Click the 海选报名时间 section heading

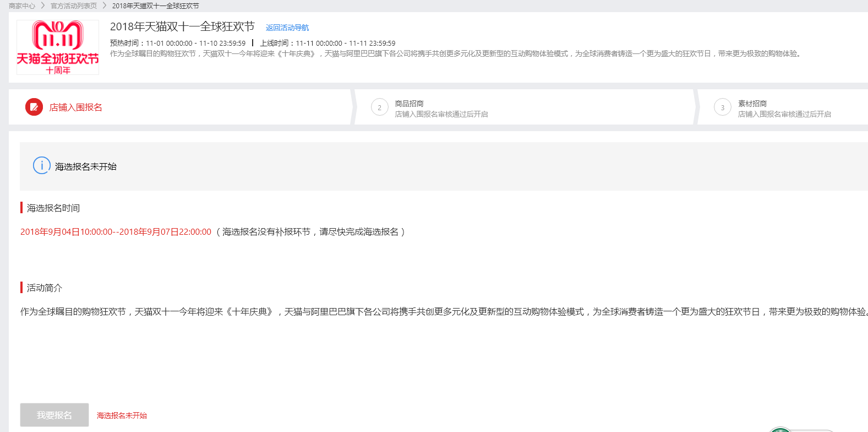click(53, 208)
